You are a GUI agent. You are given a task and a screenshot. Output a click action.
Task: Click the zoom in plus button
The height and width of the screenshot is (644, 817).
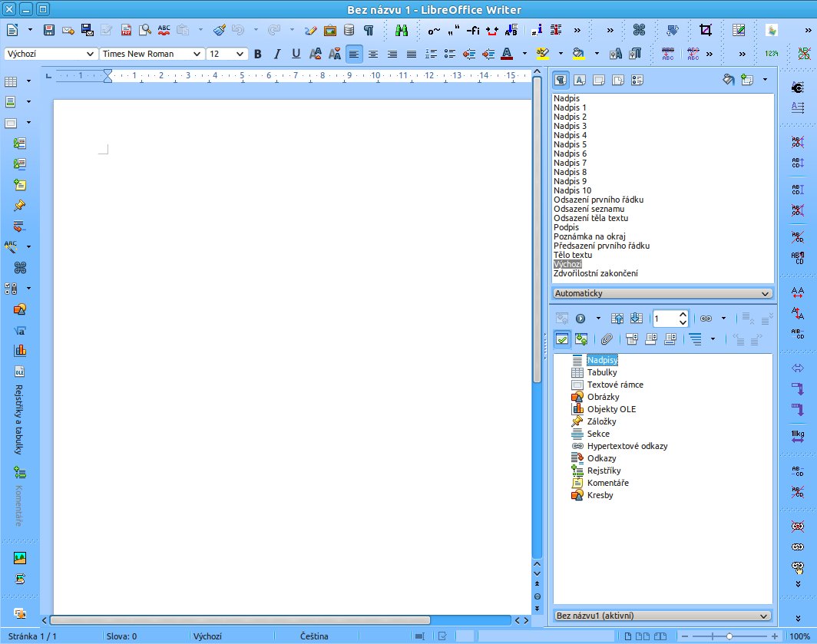(775, 636)
